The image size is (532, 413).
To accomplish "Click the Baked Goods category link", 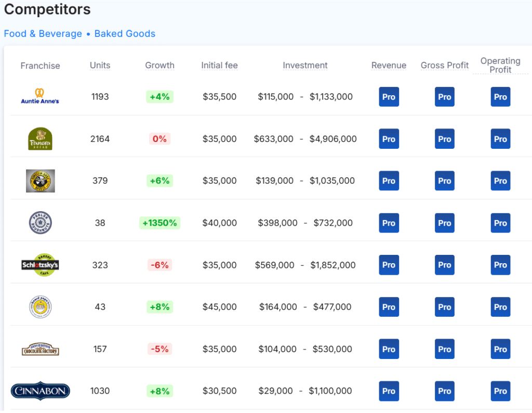I will [125, 34].
